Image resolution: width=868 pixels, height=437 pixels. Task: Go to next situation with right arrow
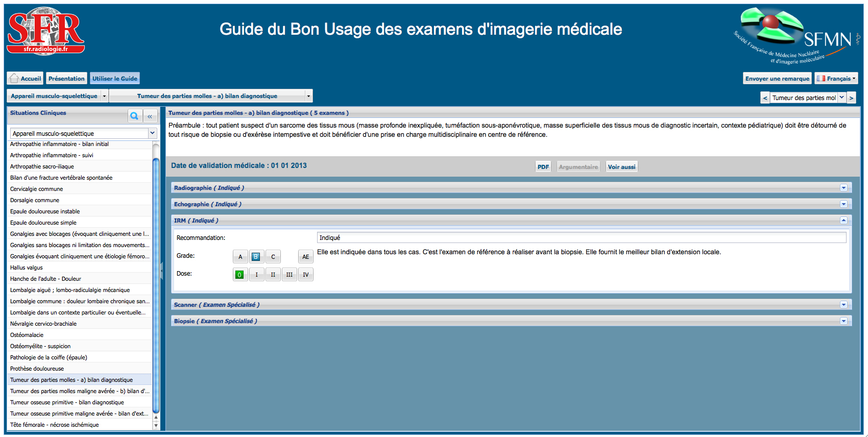[x=851, y=98]
